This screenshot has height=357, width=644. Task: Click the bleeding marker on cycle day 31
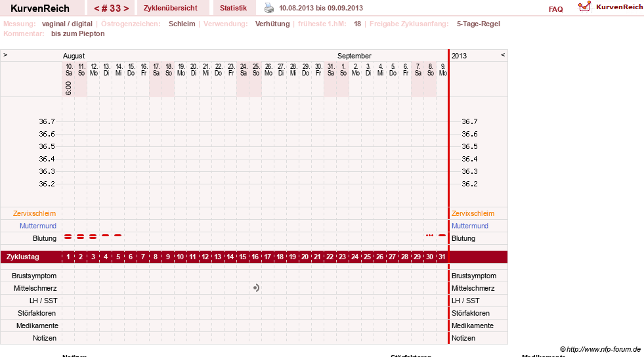(442, 235)
